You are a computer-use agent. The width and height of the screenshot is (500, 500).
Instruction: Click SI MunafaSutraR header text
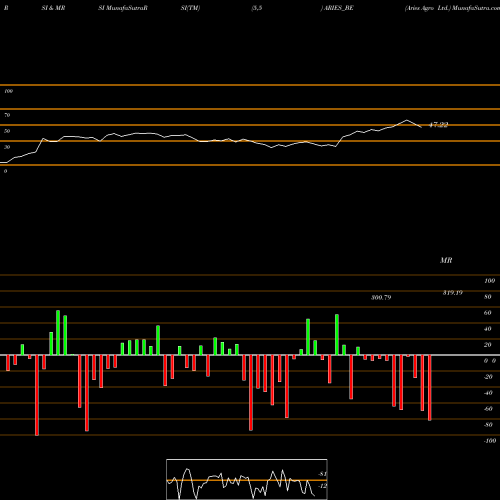(x=123, y=8)
